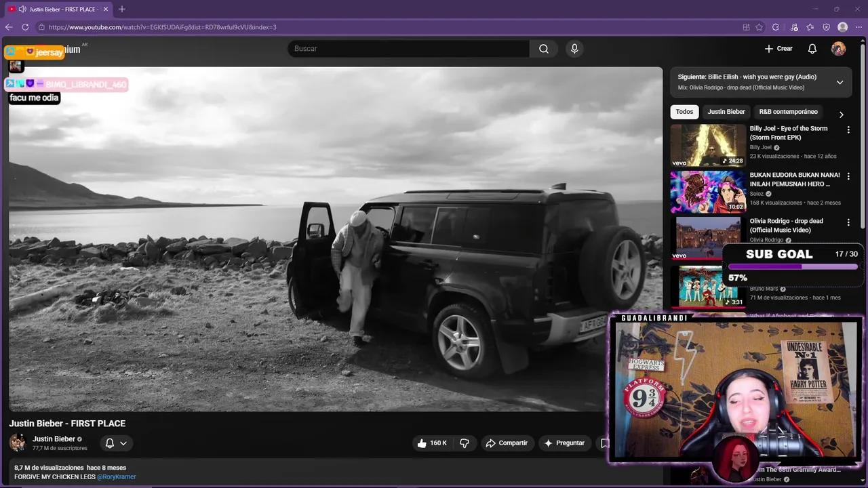The width and height of the screenshot is (868, 488).
Task: Open browser settings and more menu
Action: coord(859,27)
